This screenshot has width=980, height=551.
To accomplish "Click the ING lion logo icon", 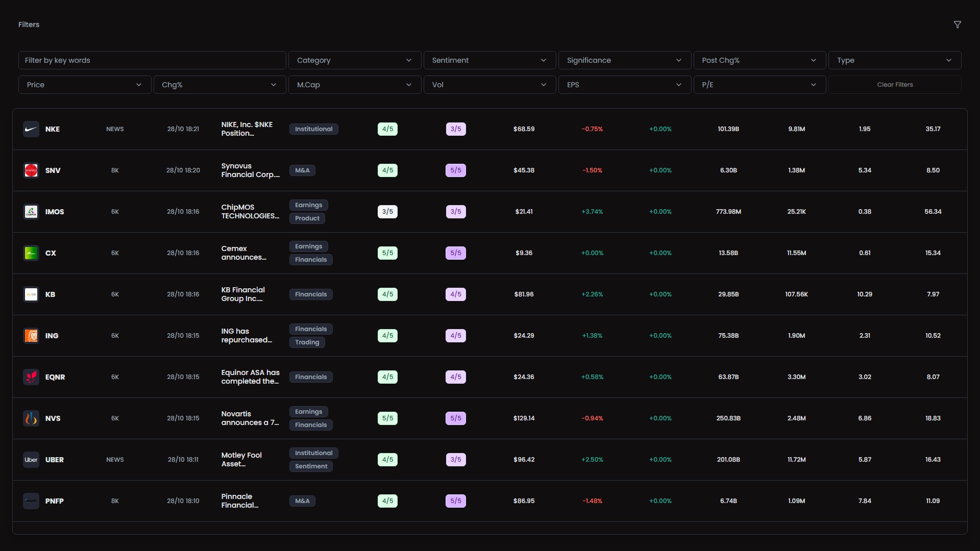I will (x=31, y=336).
